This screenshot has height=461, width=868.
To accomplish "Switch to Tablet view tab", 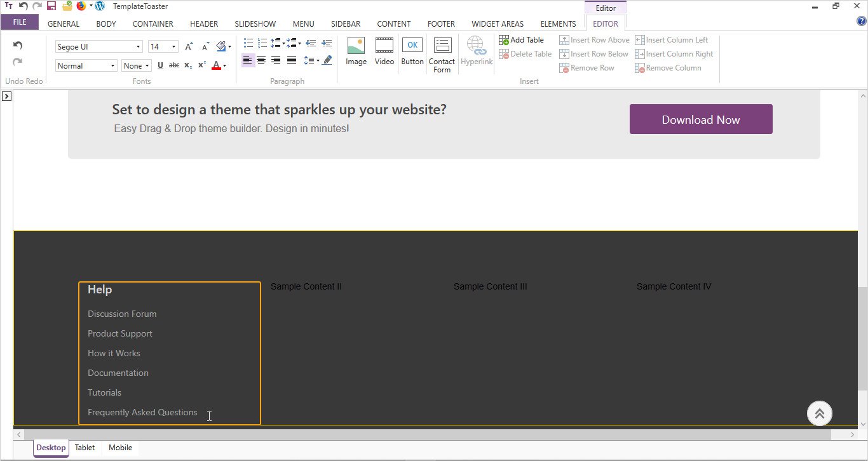I will [x=85, y=448].
